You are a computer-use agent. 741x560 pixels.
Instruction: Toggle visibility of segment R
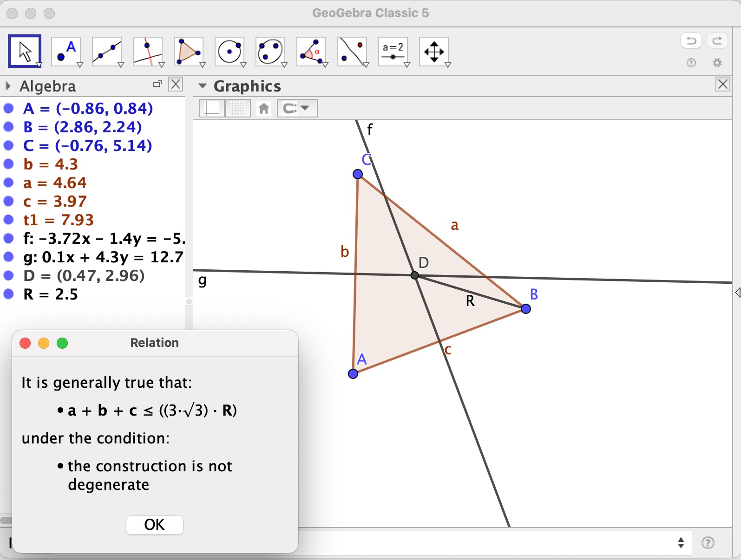pyautogui.click(x=8, y=294)
